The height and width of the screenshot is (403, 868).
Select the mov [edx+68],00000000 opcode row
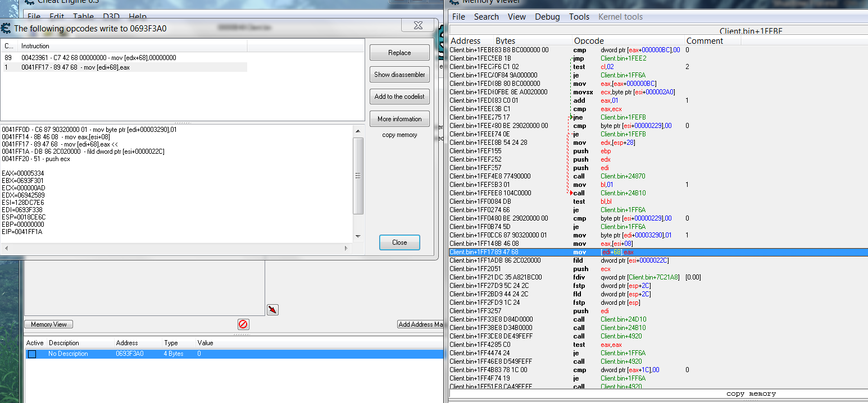(x=99, y=58)
